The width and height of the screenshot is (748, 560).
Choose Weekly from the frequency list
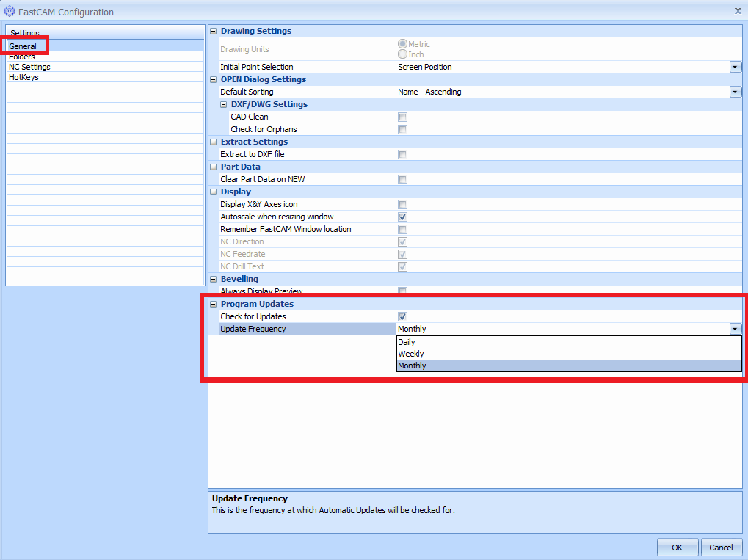click(569, 354)
